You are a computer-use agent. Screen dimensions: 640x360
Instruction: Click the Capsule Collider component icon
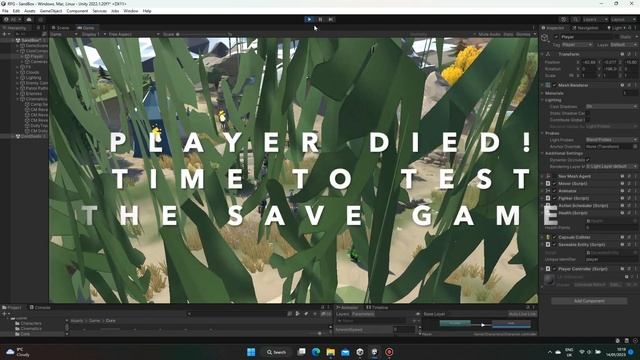tap(548, 237)
